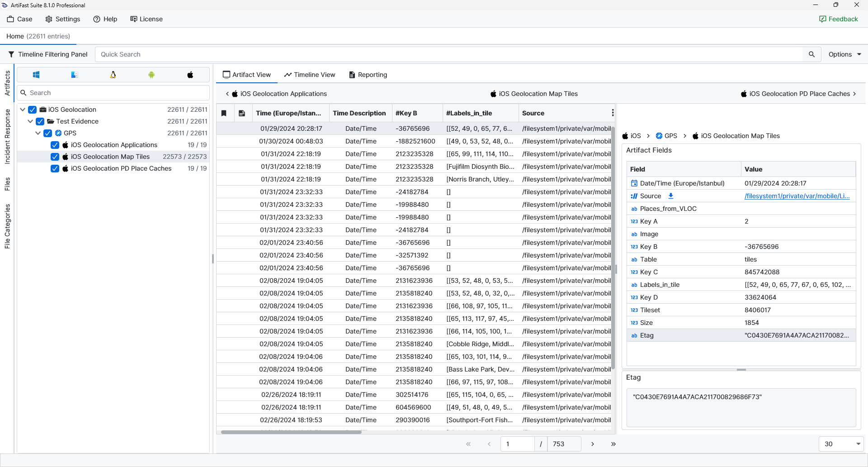This screenshot has height=467, width=868.
Task: Open the page size dropdown showing 30
Action: point(841,444)
